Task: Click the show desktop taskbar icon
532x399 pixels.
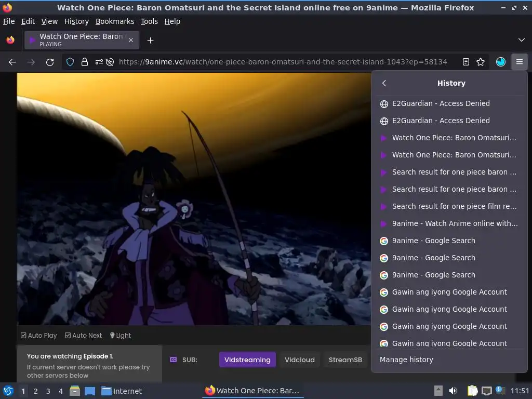Action: [x=90, y=391]
